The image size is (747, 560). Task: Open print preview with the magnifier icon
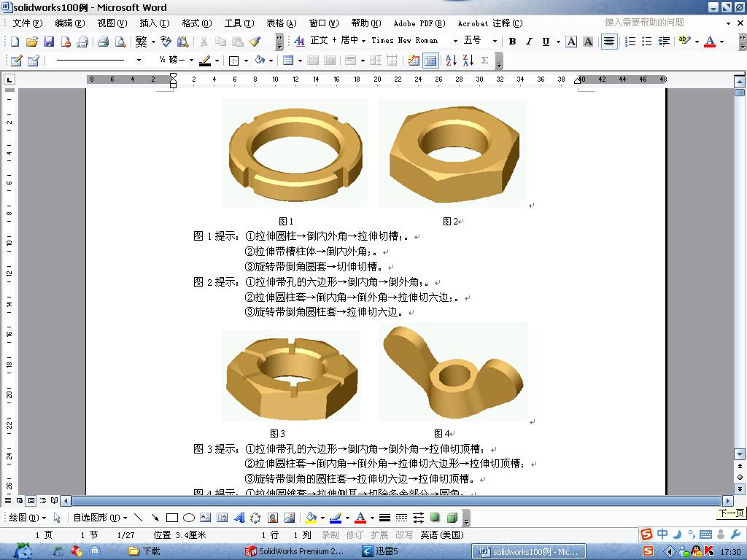(120, 42)
